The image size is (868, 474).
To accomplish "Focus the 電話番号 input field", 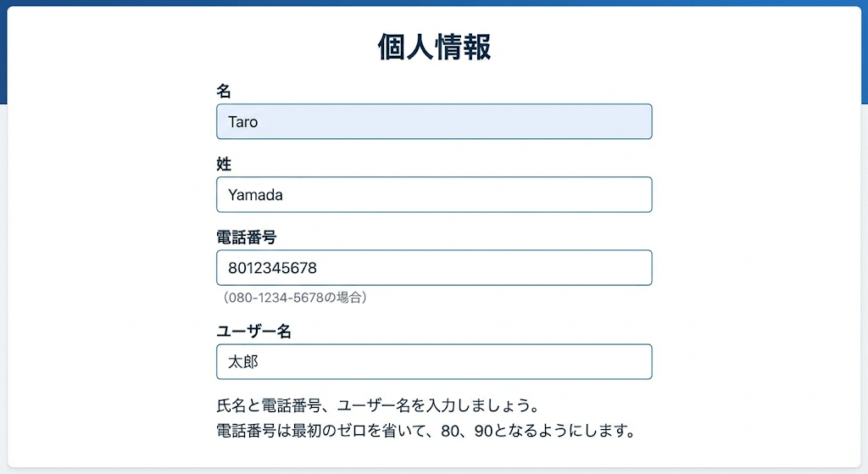I will point(434,268).
